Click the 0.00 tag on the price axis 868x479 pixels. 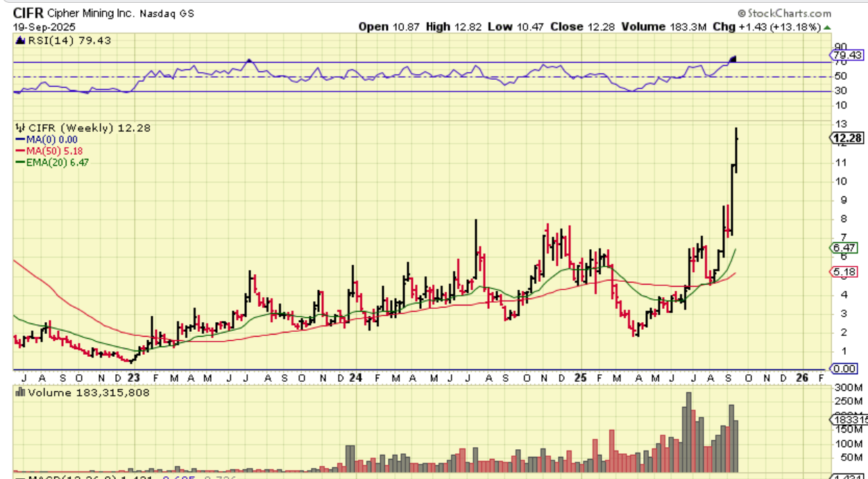(845, 369)
